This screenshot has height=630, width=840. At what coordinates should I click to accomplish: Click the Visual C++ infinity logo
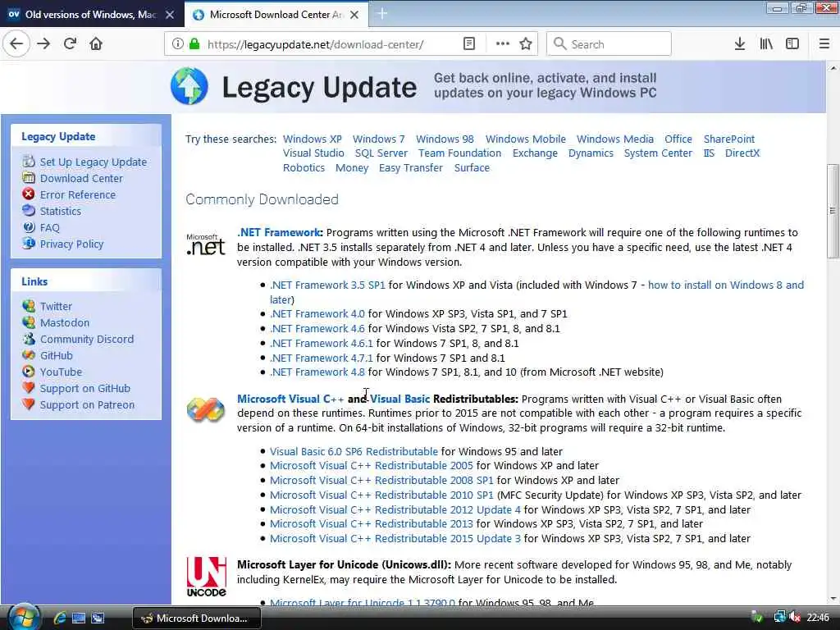[x=206, y=410]
